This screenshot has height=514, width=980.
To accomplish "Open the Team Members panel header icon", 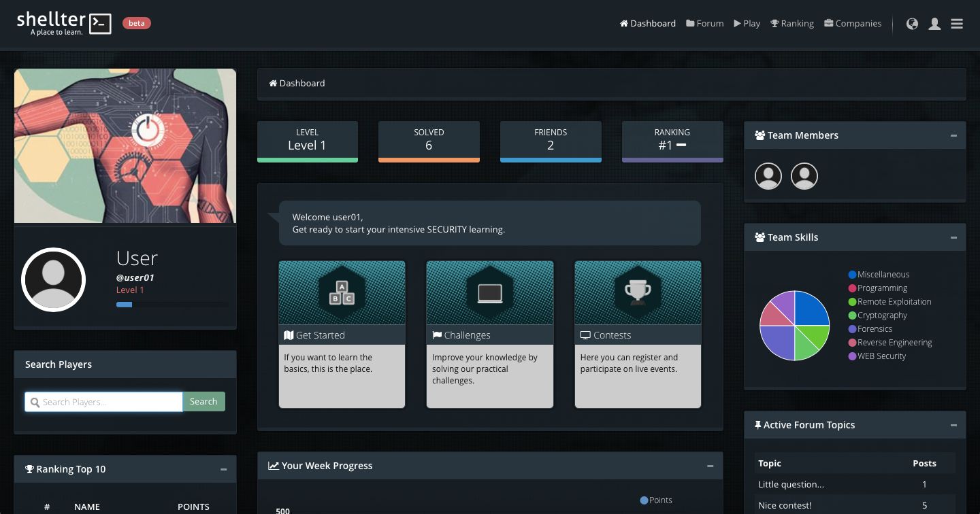I will coord(759,135).
